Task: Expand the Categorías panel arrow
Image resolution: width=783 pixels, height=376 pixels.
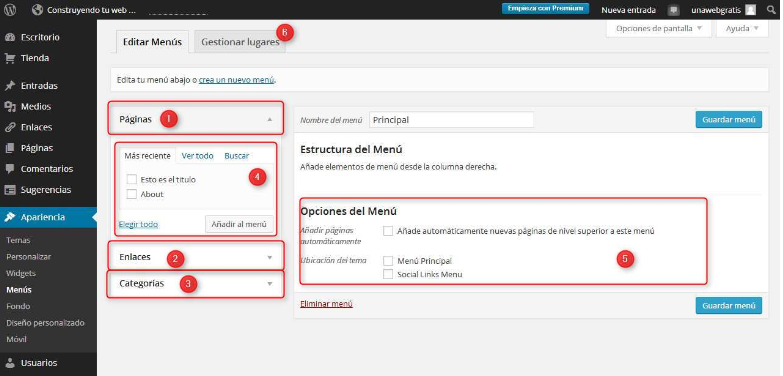Action: click(x=270, y=284)
